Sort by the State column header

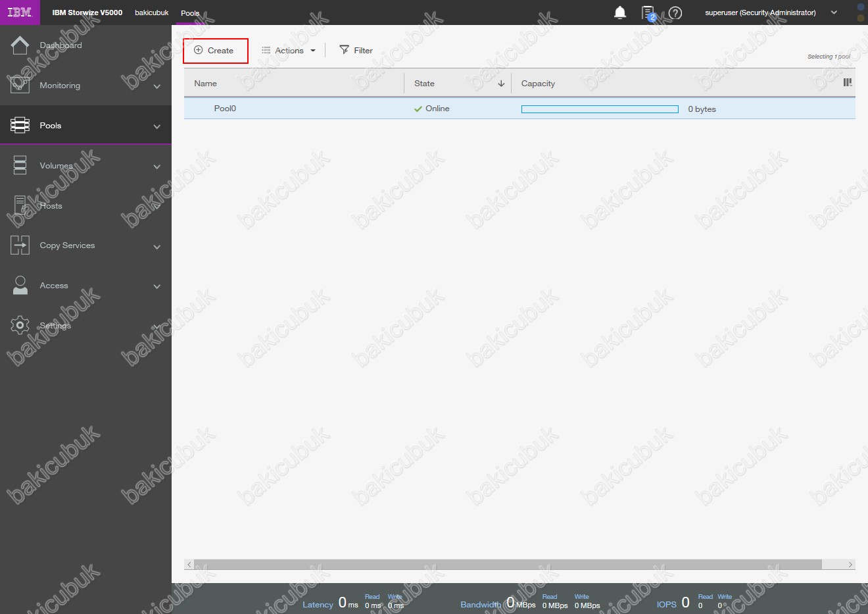click(424, 84)
